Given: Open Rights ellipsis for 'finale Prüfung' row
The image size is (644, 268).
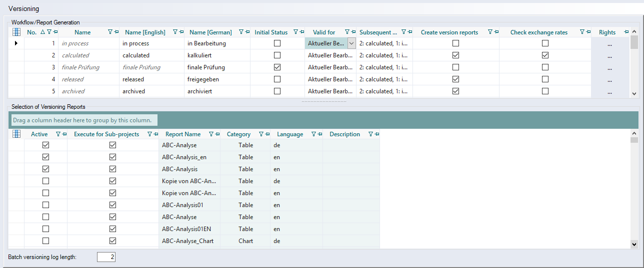Looking at the screenshot, I should pos(609,67).
